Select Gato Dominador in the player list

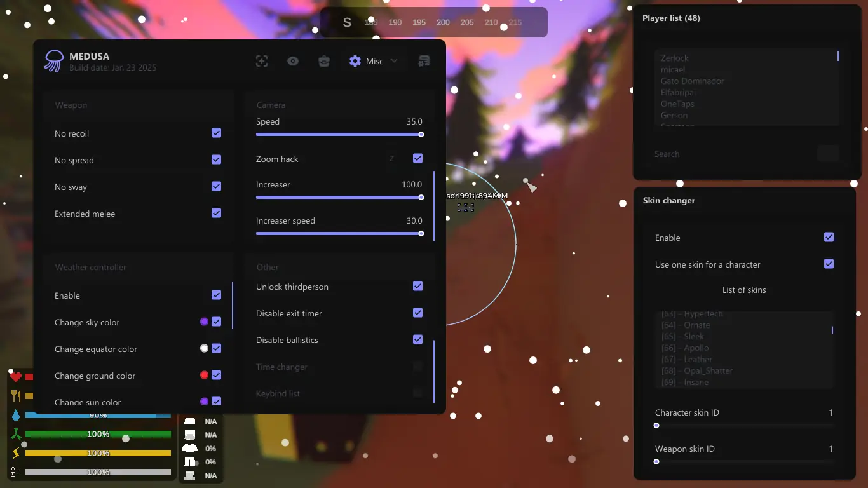692,81
